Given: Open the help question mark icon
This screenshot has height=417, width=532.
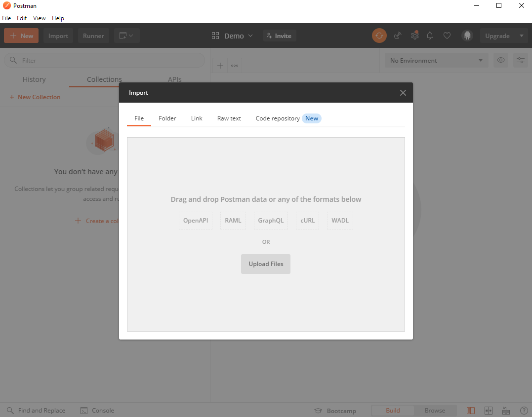Looking at the screenshot, I should [524, 411].
